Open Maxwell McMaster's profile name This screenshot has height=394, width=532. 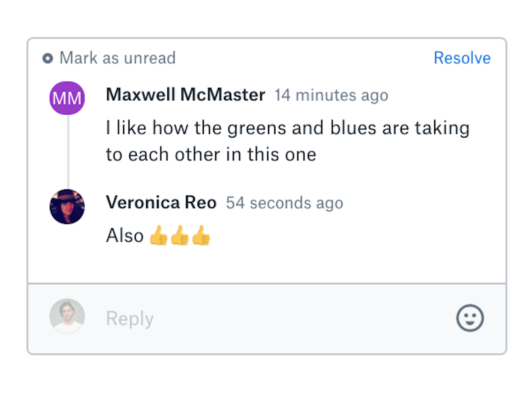tap(185, 95)
